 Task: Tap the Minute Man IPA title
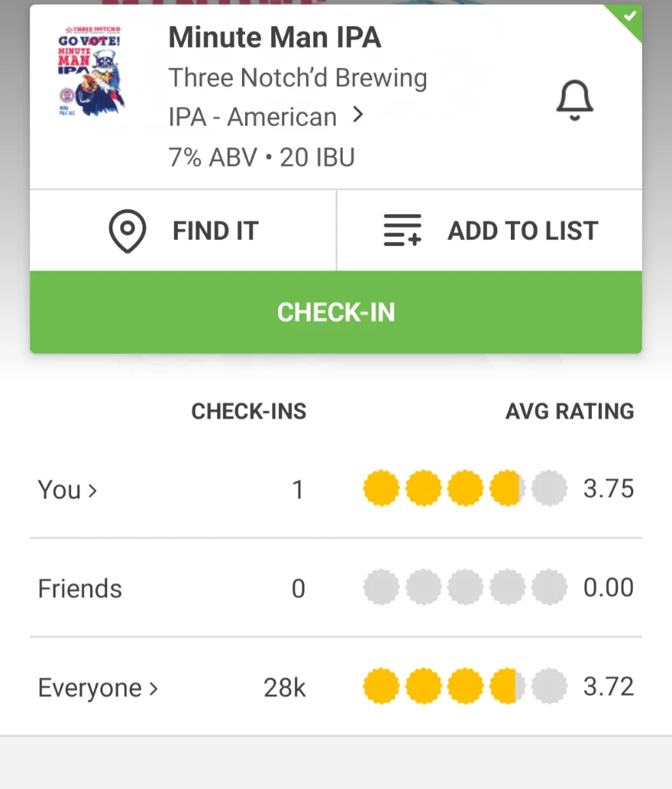point(274,37)
